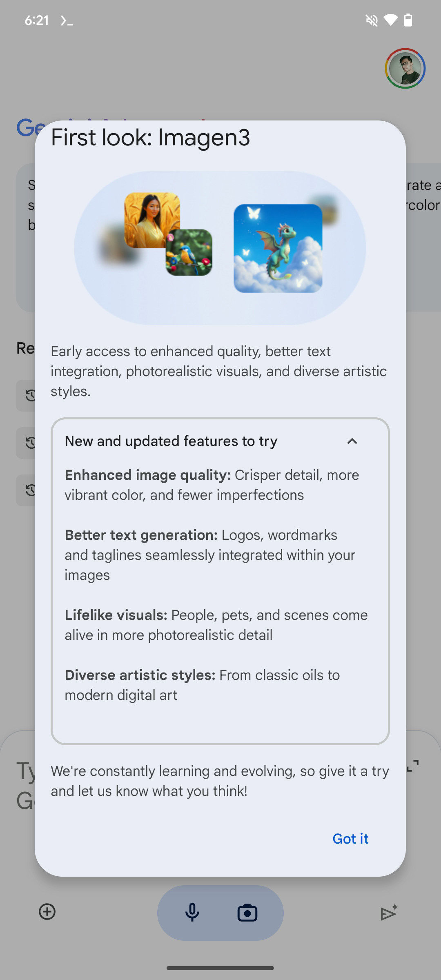Tap the New and updated features header
441x980 pixels.
[x=171, y=441]
